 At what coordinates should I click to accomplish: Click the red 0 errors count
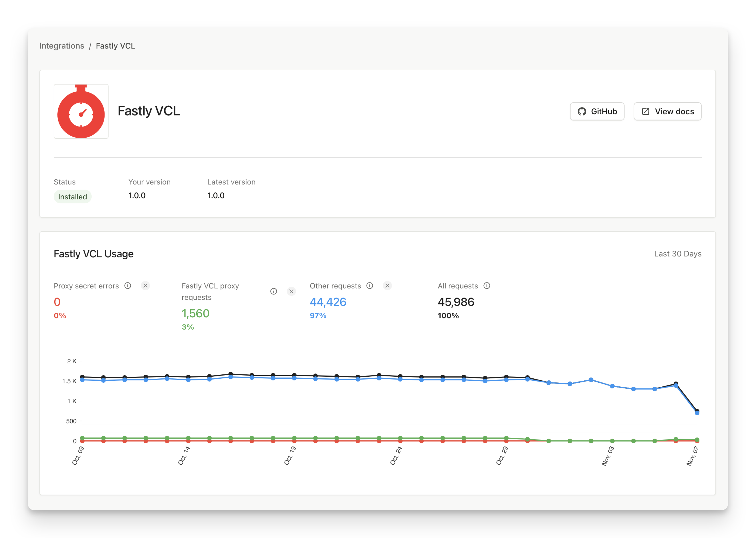[57, 302]
